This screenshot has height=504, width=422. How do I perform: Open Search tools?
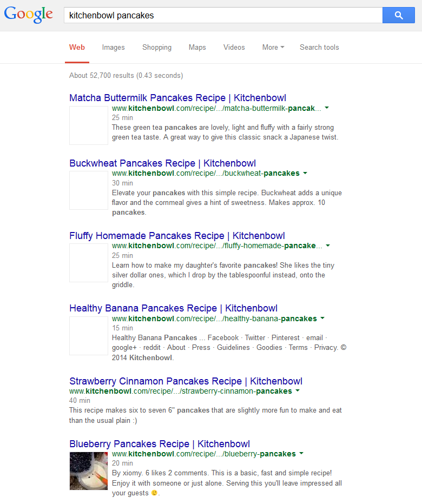[x=319, y=48]
